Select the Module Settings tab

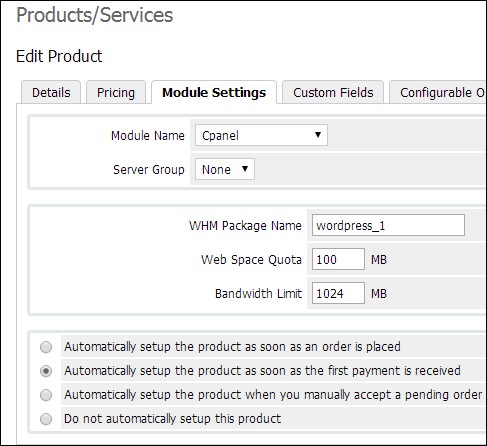tap(214, 92)
